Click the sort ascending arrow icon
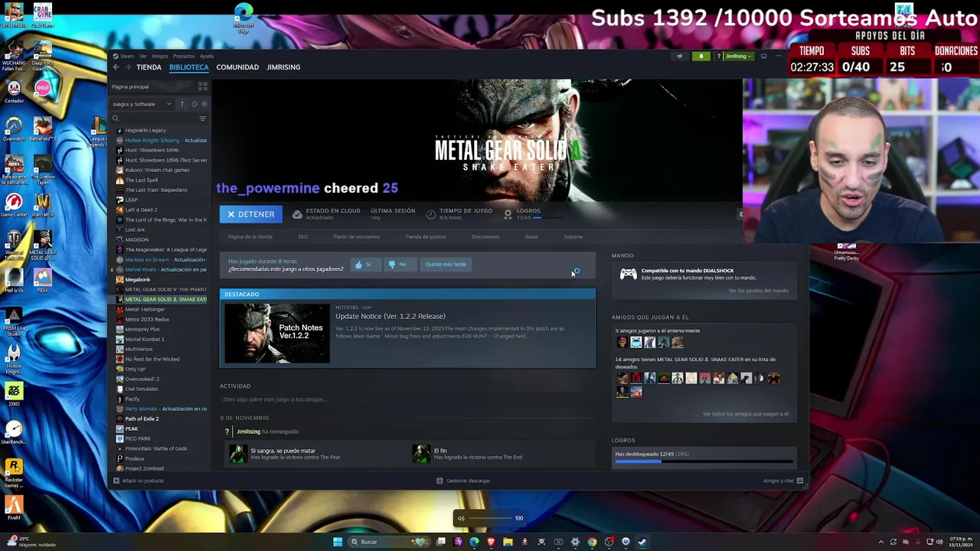Viewport: 980px width, 551px height. click(x=181, y=104)
